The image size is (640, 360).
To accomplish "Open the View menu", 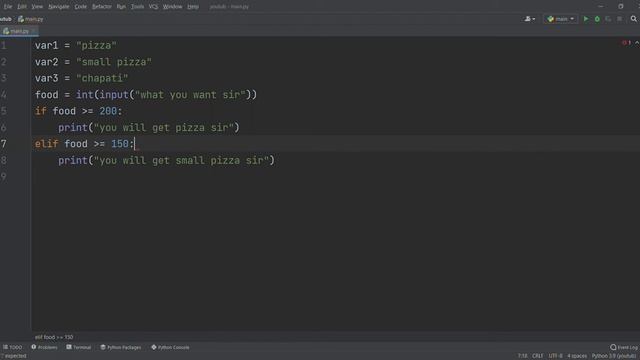I will coord(37,7).
